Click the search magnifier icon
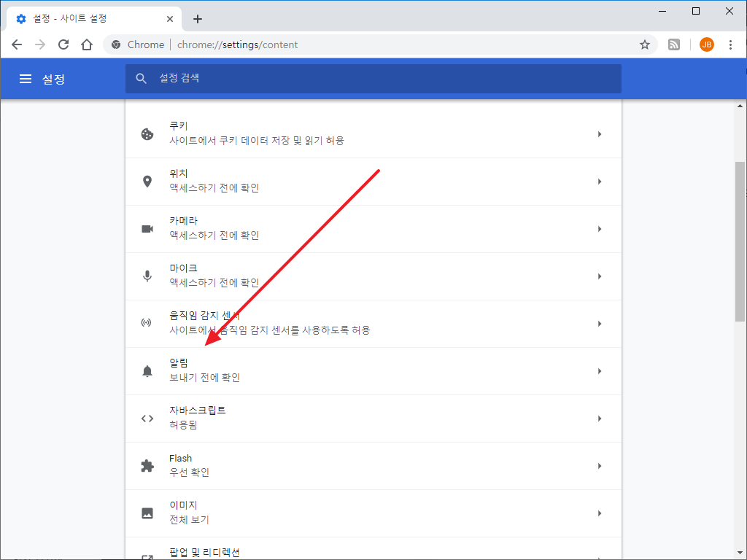This screenshot has height=560, width=747. coord(141,79)
